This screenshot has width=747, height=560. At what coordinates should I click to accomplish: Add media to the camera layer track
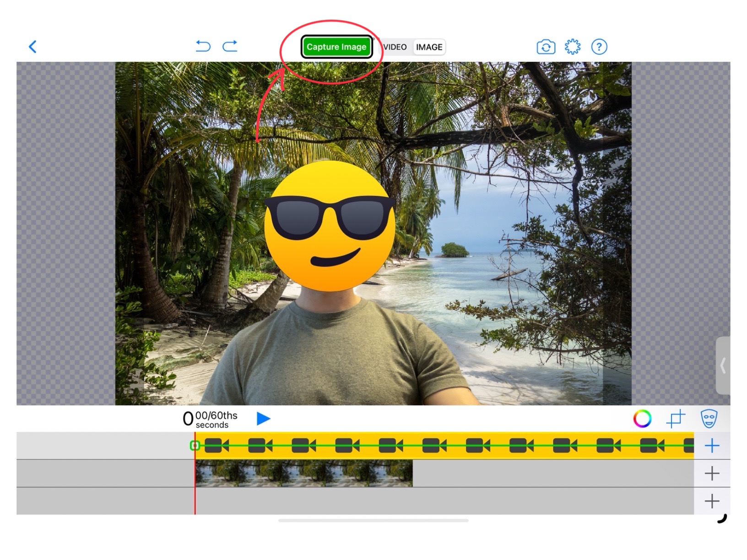point(712,446)
